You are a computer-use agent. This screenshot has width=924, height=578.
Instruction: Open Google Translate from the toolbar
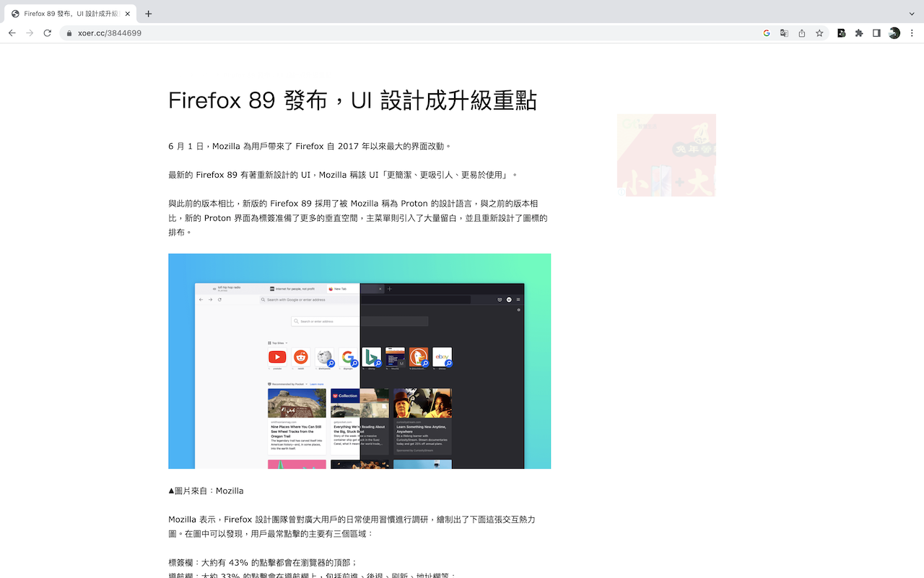(x=784, y=33)
